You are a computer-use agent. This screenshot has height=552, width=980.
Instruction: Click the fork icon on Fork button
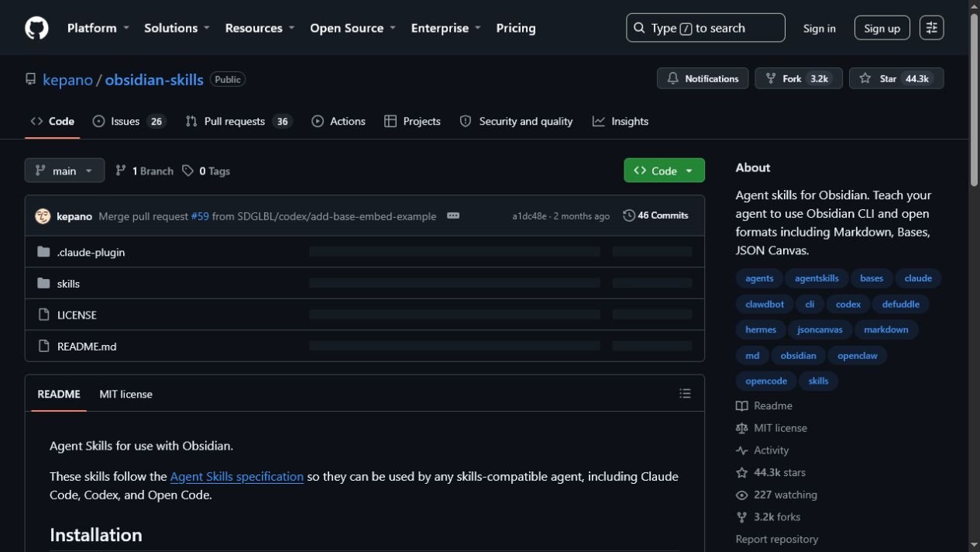[x=770, y=78]
